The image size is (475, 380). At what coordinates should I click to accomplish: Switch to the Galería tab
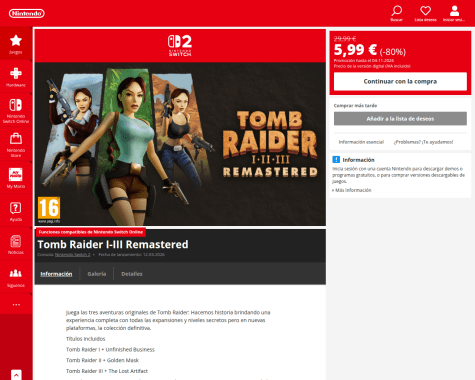(97, 274)
